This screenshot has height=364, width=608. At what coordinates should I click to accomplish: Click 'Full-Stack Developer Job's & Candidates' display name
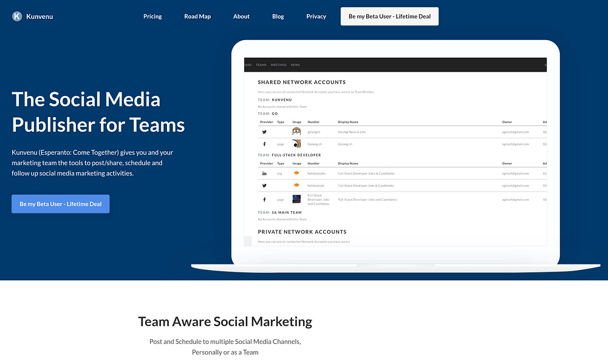[366, 174]
